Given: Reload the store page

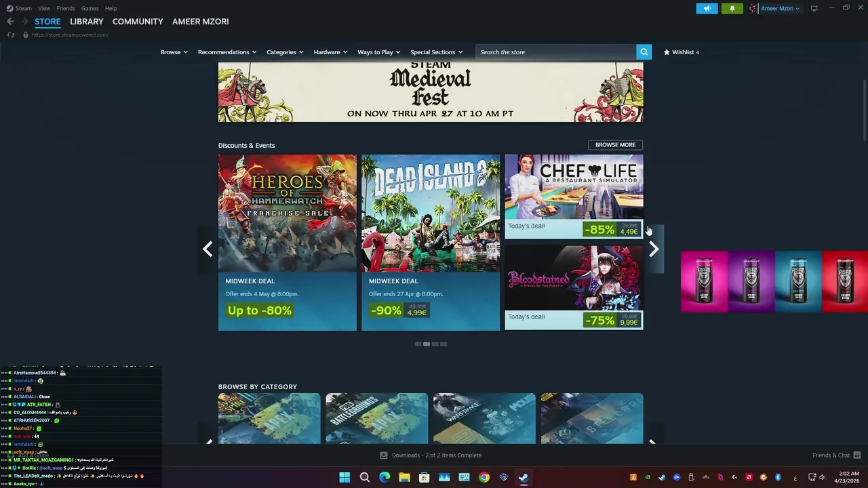Looking at the screenshot, I should [10, 35].
